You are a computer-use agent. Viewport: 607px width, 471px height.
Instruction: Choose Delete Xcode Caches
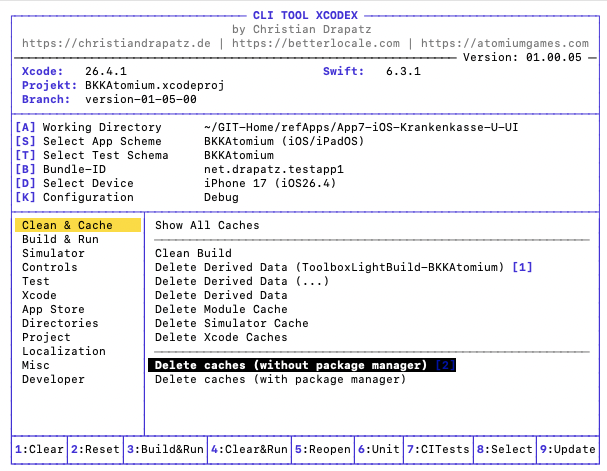coord(221,337)
